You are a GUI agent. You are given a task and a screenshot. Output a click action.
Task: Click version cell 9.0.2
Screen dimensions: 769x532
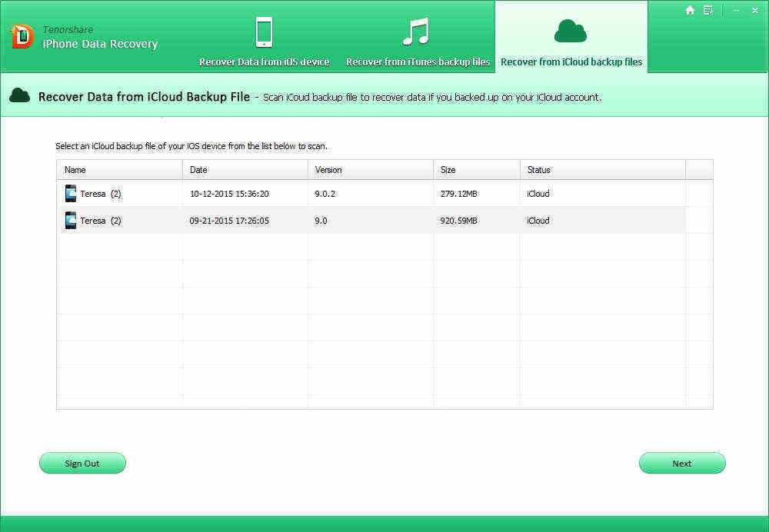click(x=325, y=194)
